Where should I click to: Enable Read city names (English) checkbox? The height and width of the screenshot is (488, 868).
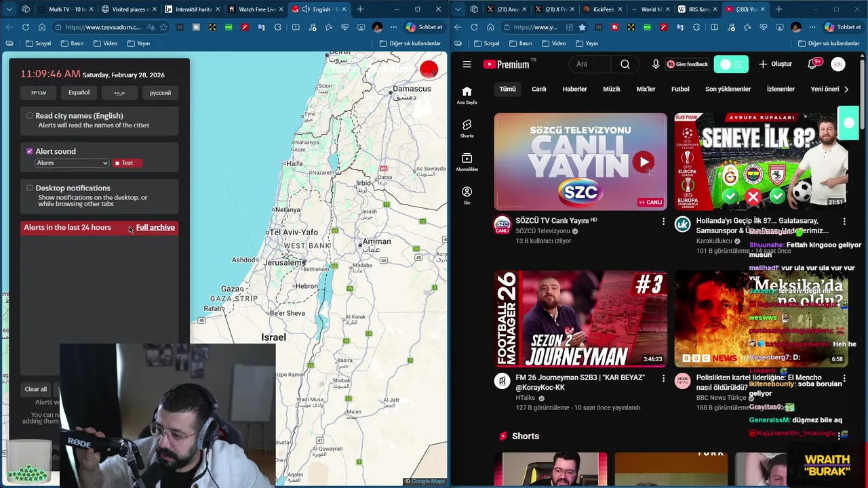pos(29,116)
